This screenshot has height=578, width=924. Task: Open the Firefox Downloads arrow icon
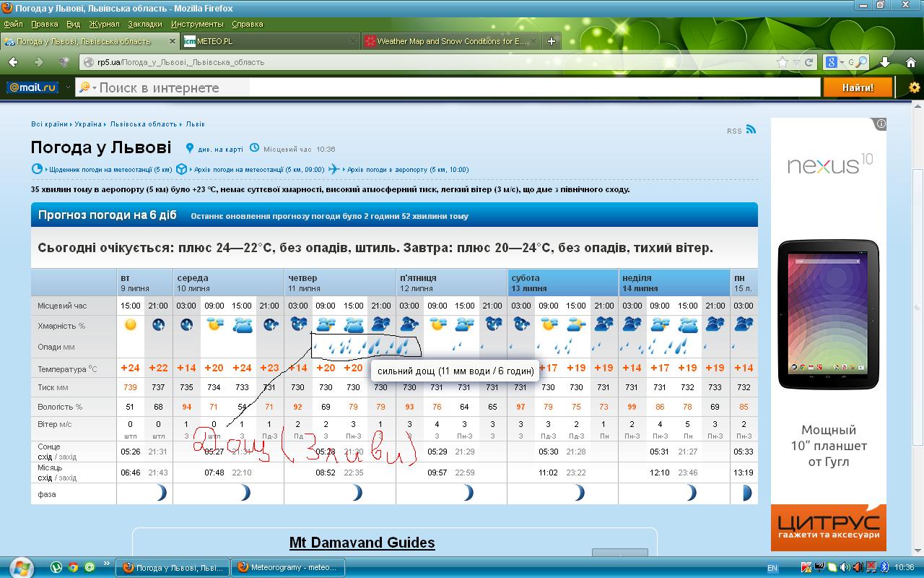(885, 62)
